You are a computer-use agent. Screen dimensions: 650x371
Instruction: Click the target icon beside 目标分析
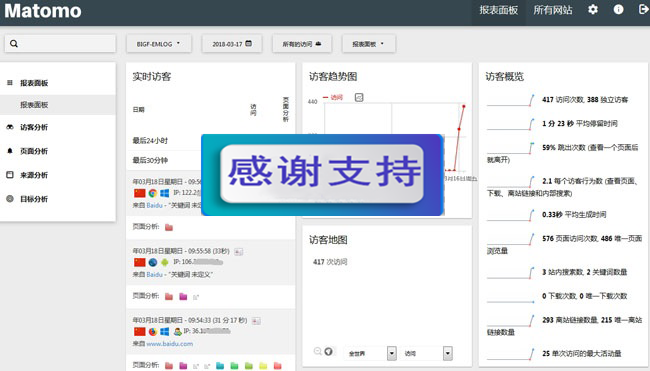10,199
